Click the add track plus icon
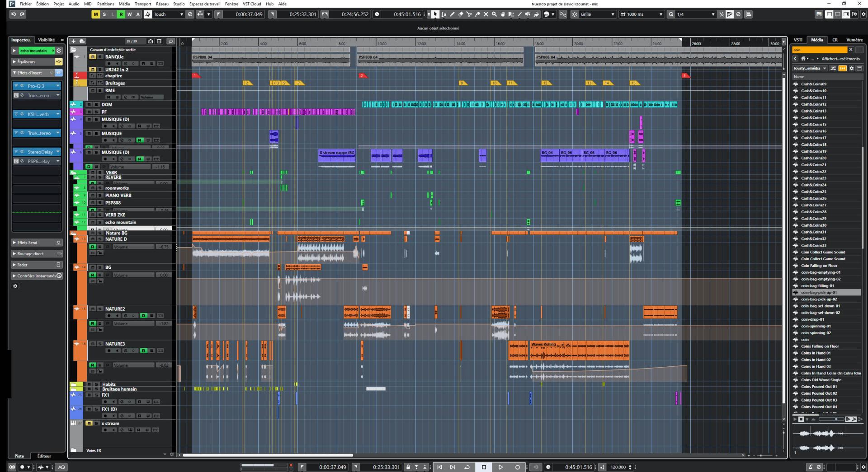The image size is (868, 472). tap(73, 41)
